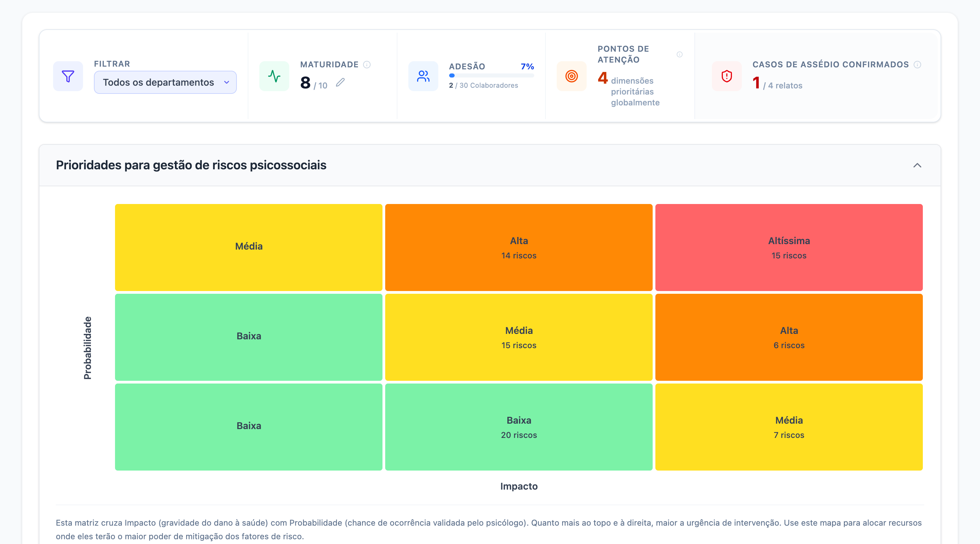Click the Adesão progress bar
Screen dimensions: 980x544
tap(491, 76)
